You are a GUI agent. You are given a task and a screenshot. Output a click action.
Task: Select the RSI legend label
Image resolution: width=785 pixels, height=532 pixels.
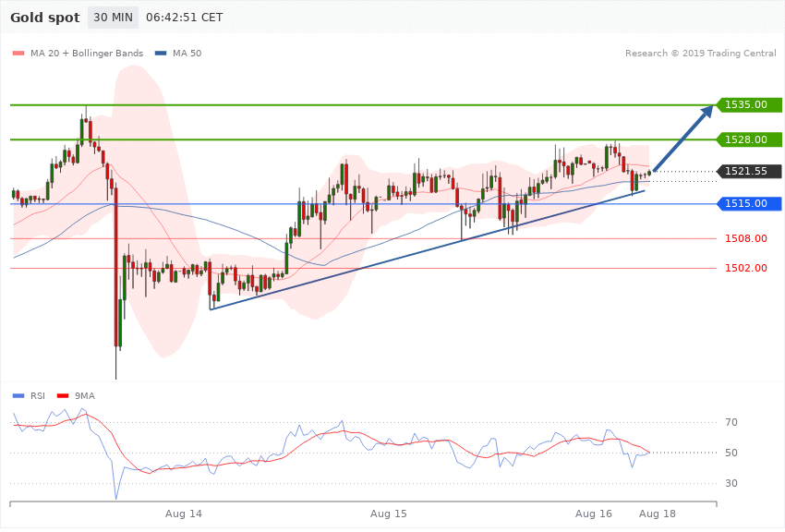tap(38, 396)
